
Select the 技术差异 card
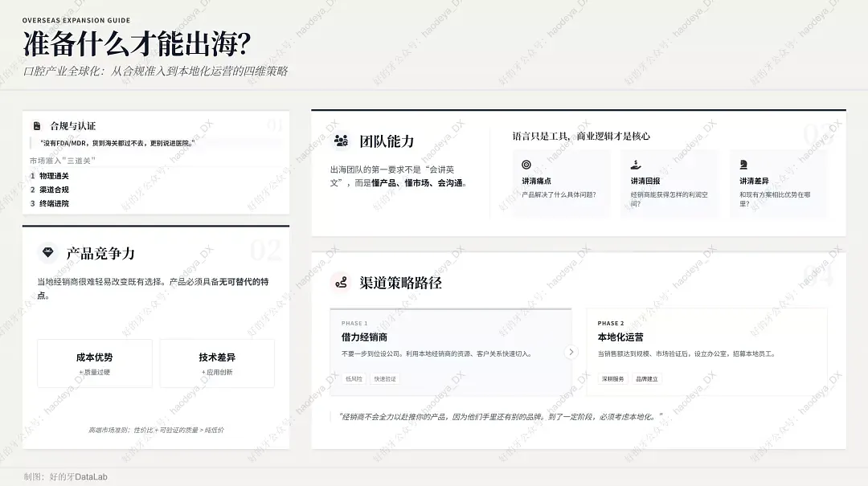click(217, 363)
